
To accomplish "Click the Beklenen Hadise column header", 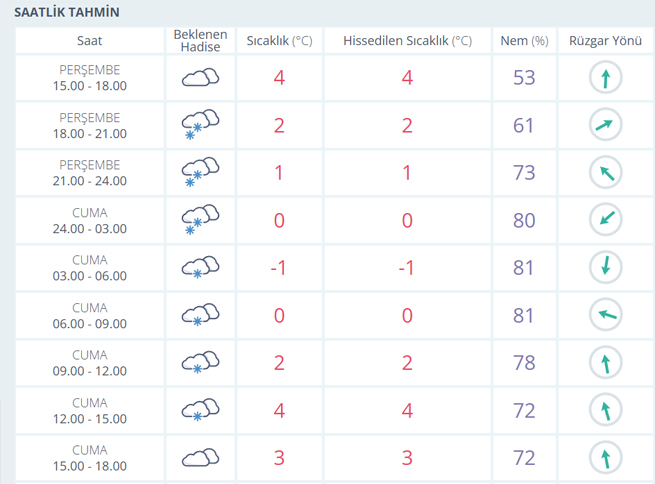I will coord(200,41).
